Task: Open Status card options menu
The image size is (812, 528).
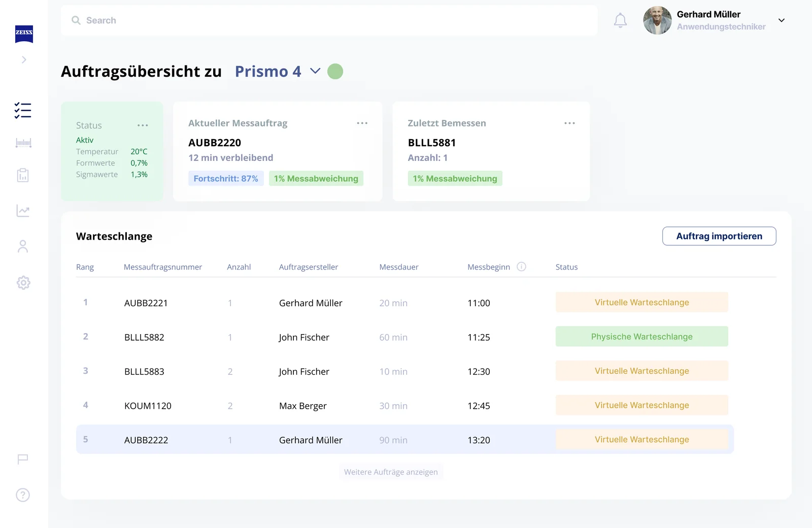Action: click(x=143, y=125)
